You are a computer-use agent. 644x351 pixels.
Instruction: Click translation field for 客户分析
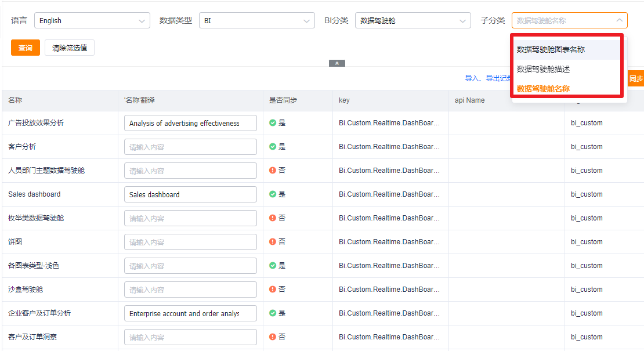point(190,147)
